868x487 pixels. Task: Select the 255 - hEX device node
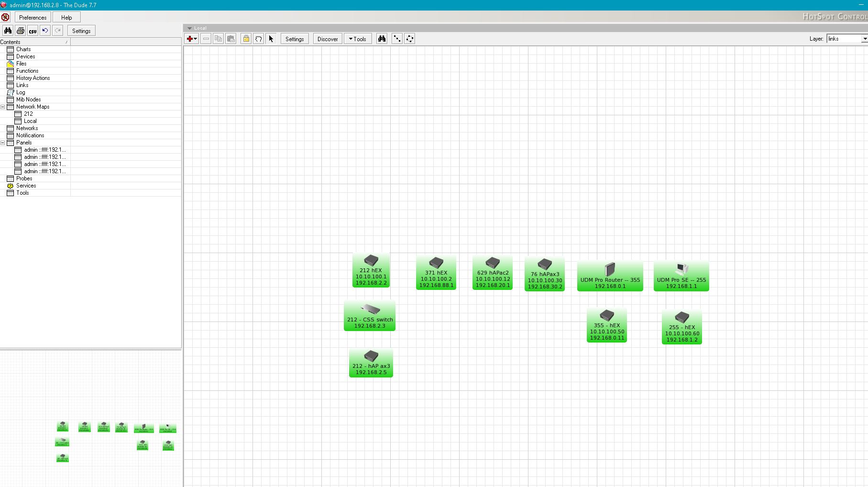(682, 327)
